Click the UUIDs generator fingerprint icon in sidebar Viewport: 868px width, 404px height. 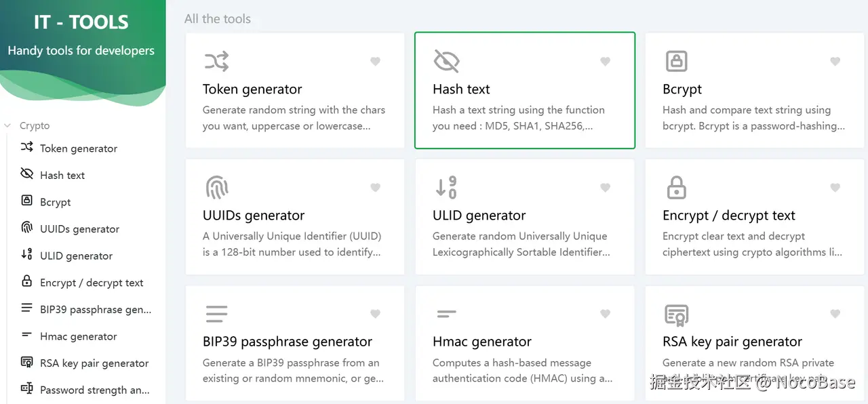(x=27, y=228)
